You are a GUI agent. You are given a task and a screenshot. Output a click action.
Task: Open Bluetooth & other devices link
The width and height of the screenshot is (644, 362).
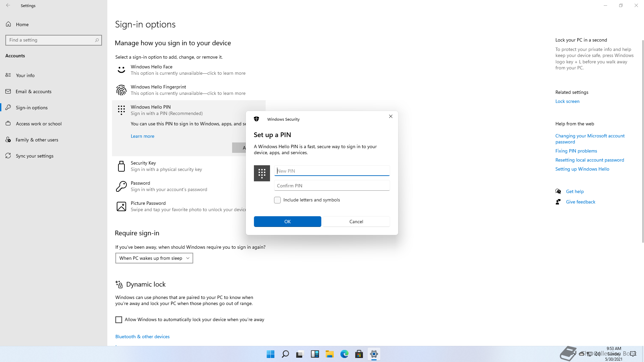tap(143, 337)
